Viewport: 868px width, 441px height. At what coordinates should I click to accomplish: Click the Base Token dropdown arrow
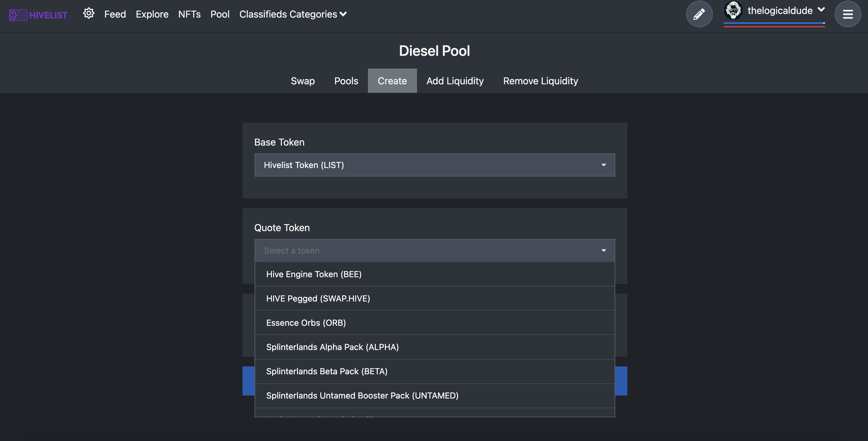click(603, 165)
